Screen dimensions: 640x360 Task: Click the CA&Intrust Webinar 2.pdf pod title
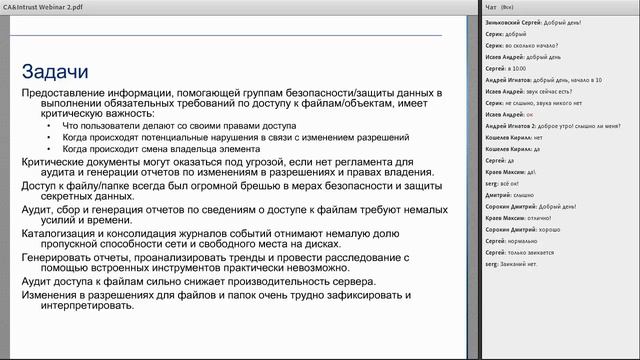pyautogui.click(x=43, y=7)
